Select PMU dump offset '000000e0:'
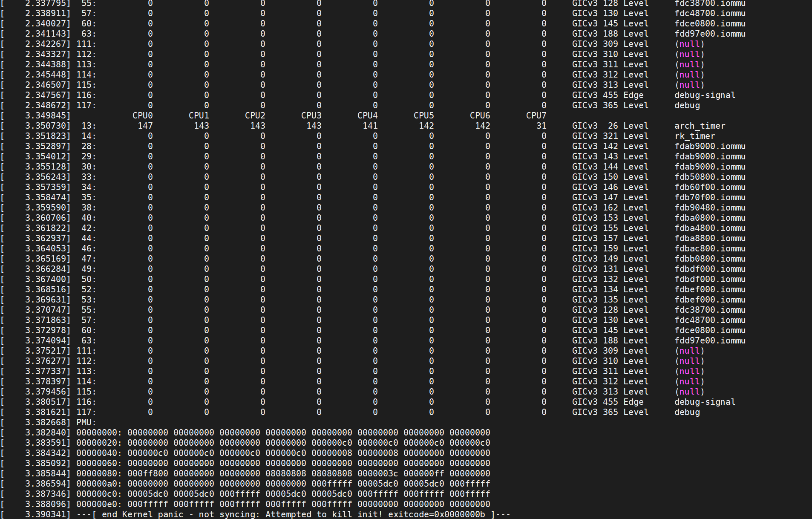812x519 pixels. coord(99,504)
